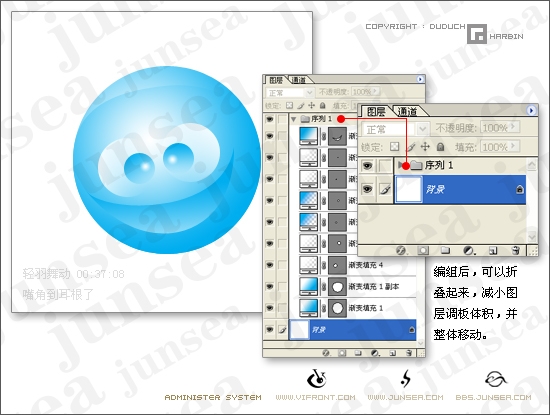This screenshot has width=550, height=415.
Task: Click the lock all padlock icon in front panel
Action: tap(440, 147)
